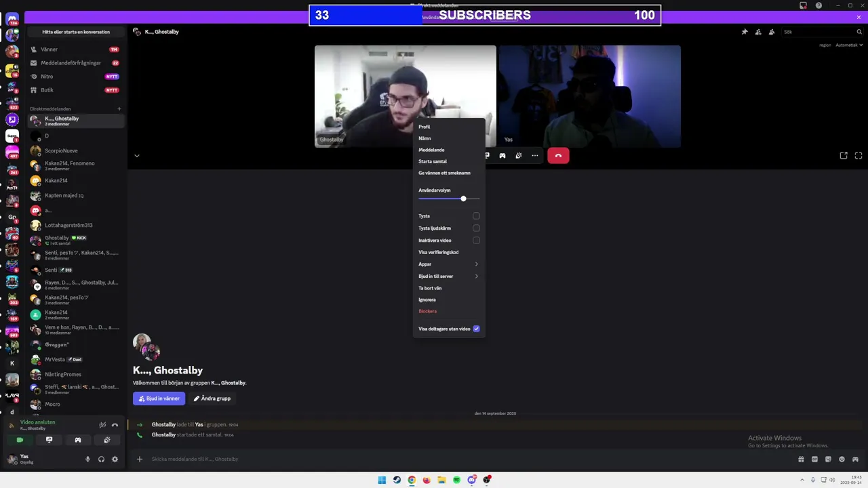The width and height of the screenshot is (868, 488).
Task: Open ScorpioNueve direct message
Action: click(75, 150)
